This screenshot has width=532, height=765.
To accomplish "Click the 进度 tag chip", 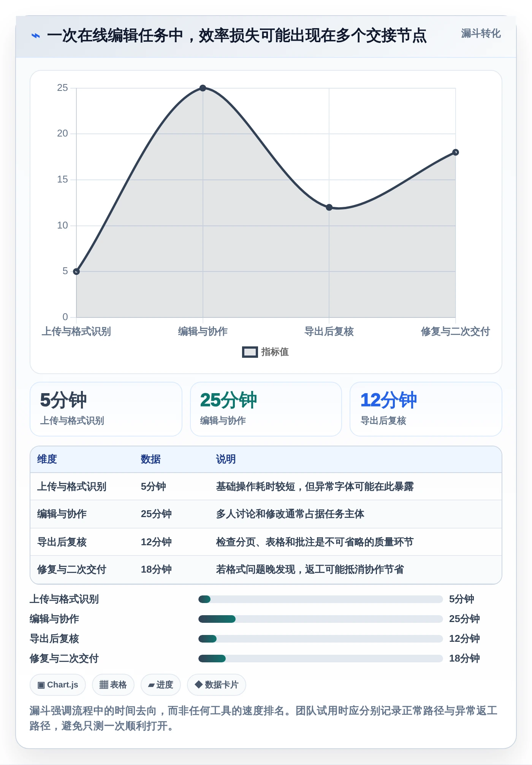I will tap(160, 685).
